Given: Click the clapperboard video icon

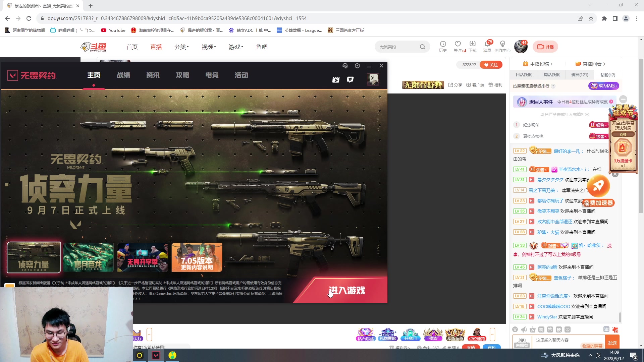Looking at the screenshot, I should pos(336,79).
